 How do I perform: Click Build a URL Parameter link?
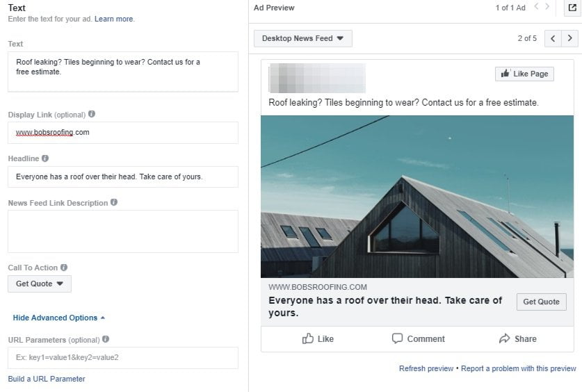[x=47, y=379]
